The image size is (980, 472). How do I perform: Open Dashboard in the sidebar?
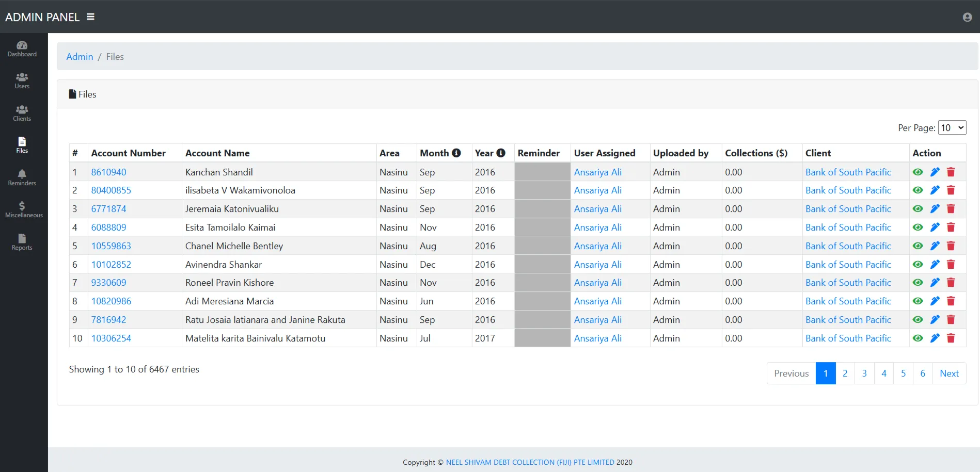pos(22,49)
